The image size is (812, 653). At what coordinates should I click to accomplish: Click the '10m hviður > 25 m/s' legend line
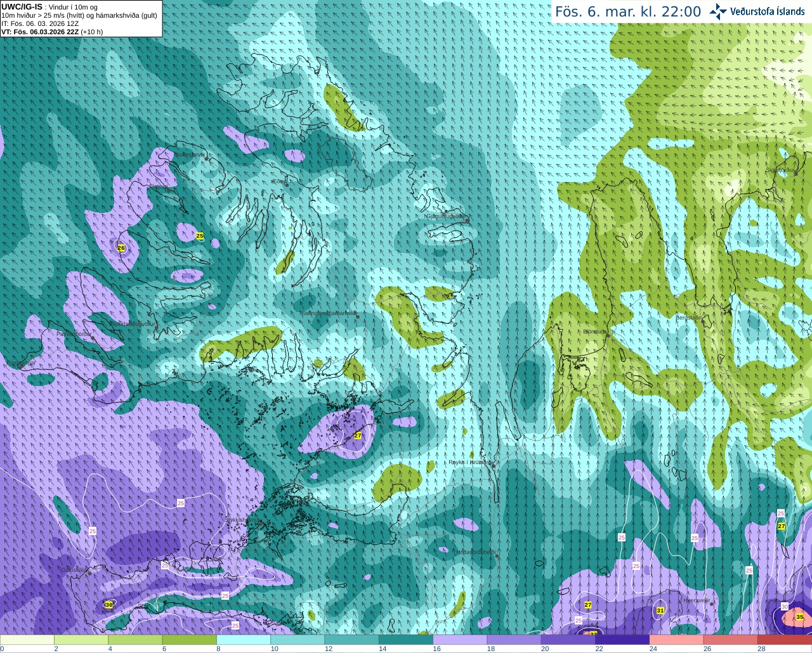(x=79, y=15)
